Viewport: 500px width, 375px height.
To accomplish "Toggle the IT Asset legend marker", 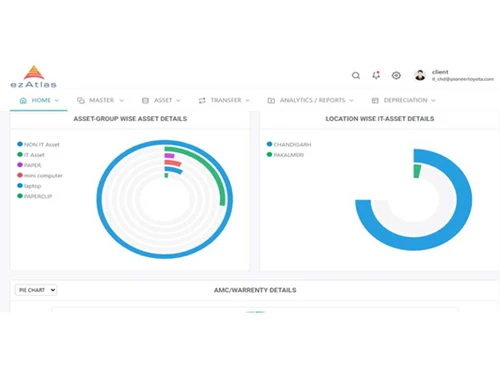I will tap(20, 154).
